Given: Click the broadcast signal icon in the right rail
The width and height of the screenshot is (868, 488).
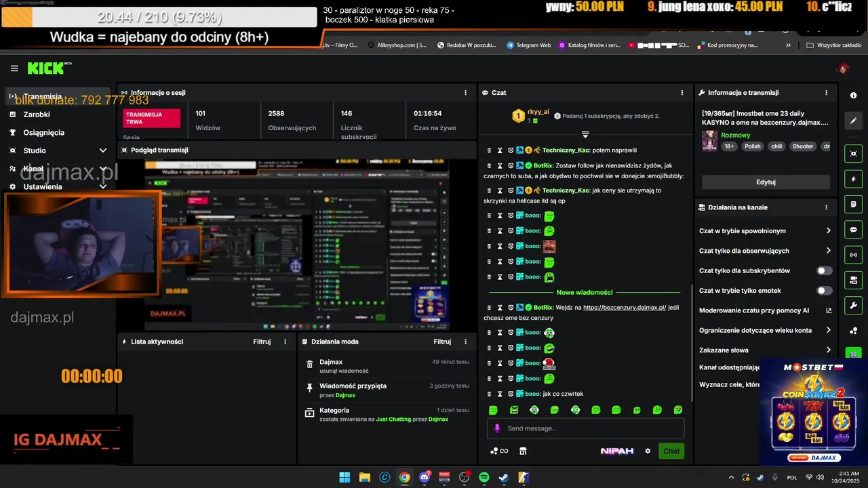Looking at the screenshot, I should 854,255.
